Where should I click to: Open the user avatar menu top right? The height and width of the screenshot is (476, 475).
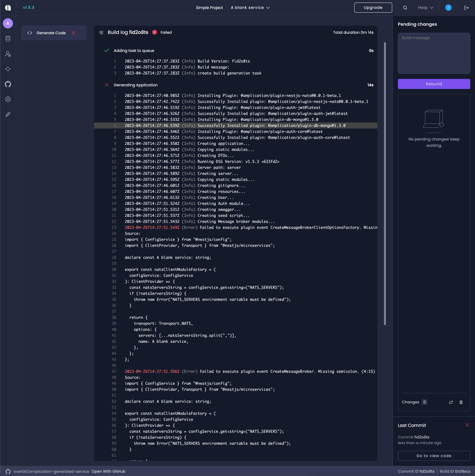click(x=448, y=8)
